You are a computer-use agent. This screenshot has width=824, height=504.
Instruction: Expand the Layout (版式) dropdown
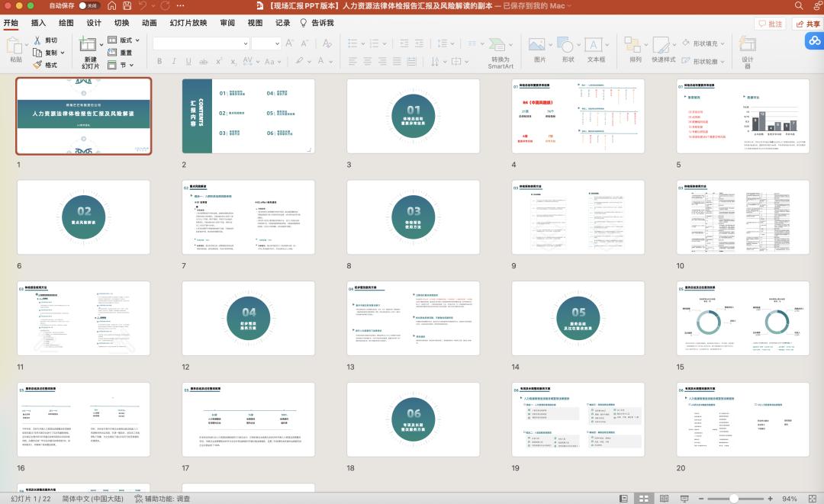(137, 40)
